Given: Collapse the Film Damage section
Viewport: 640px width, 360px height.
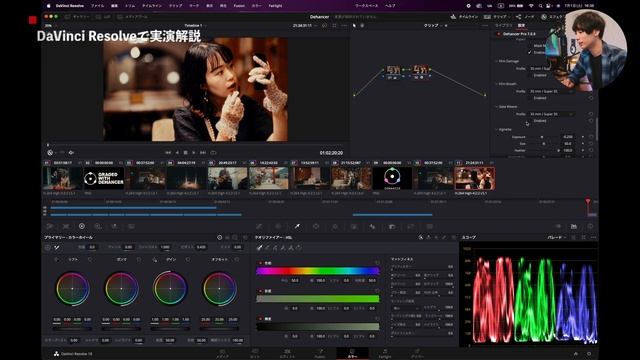Looking at the screenshot, I should 497,61.
